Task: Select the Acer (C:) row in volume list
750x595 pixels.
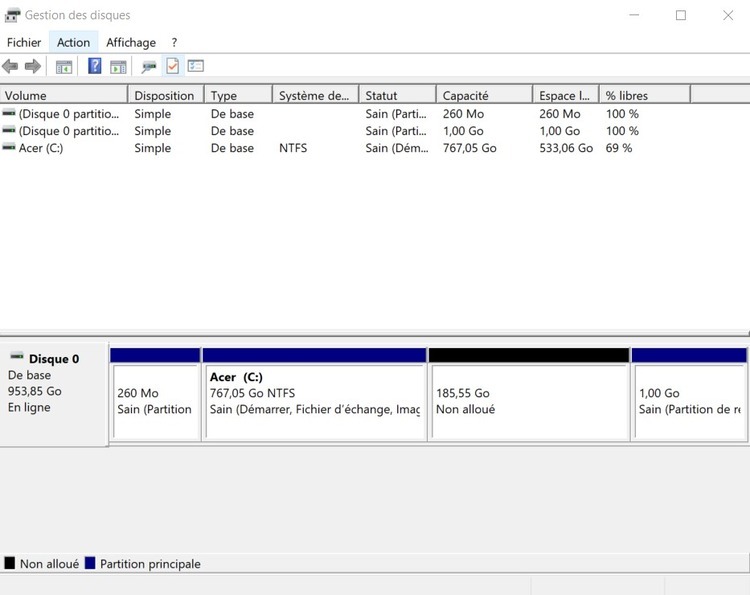Action: pyautogui.click(x=41, y=148)
